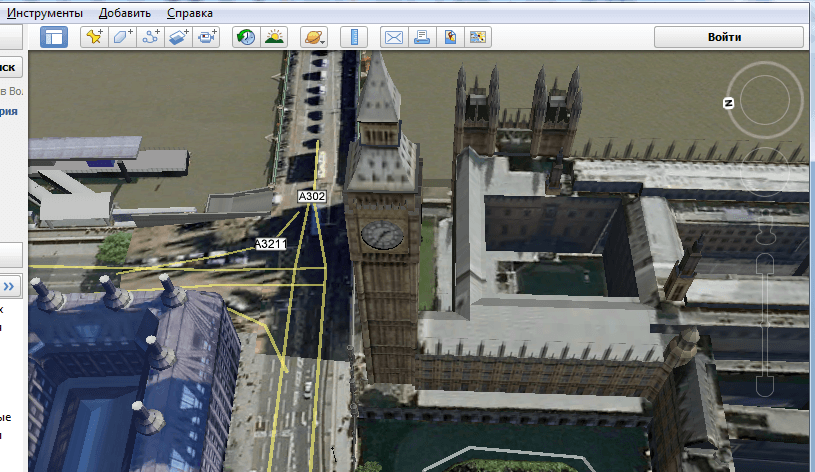Click the Add Polygon toolbar icon
This screenshot has height=472, width=815.
click(123, 37)
